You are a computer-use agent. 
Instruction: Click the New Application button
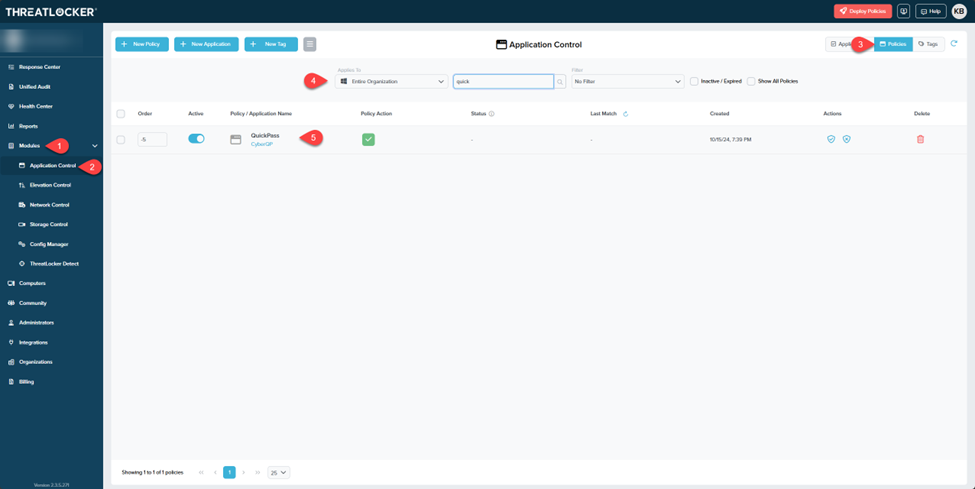pos(206,44)
